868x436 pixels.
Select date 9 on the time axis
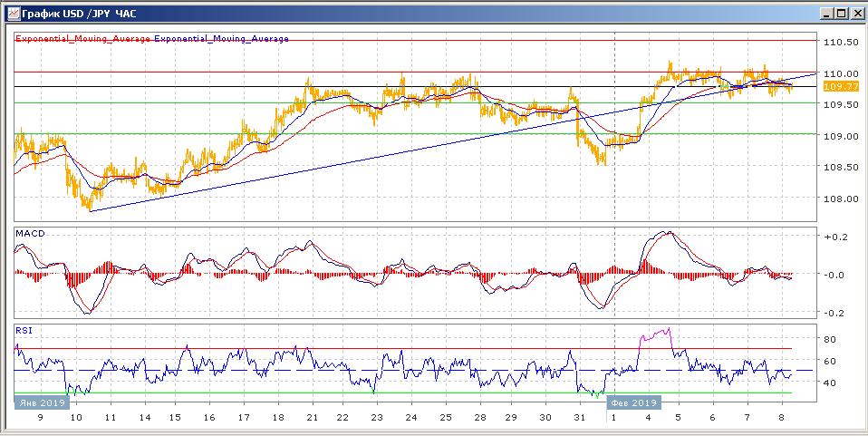39,418
